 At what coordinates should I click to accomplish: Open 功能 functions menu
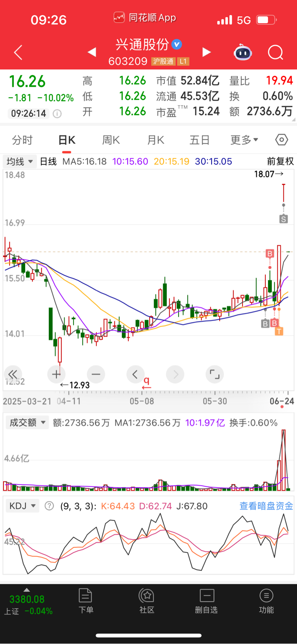(x=266, y=601)
